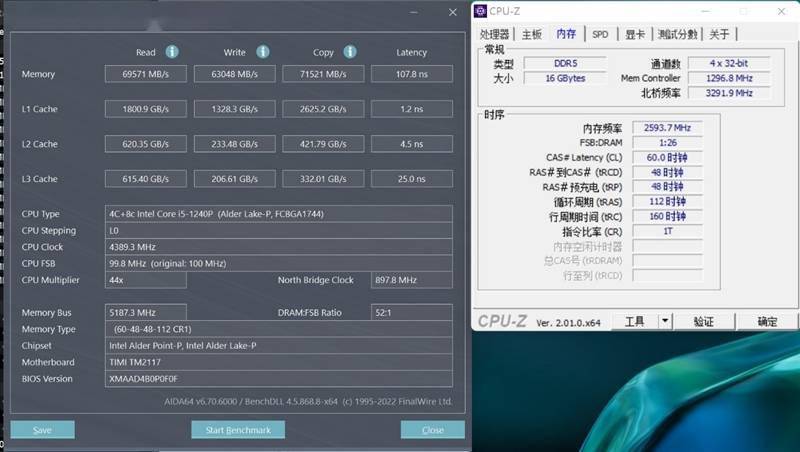
Task: Click tRC value 160 时钟
Action: (667, 216)
